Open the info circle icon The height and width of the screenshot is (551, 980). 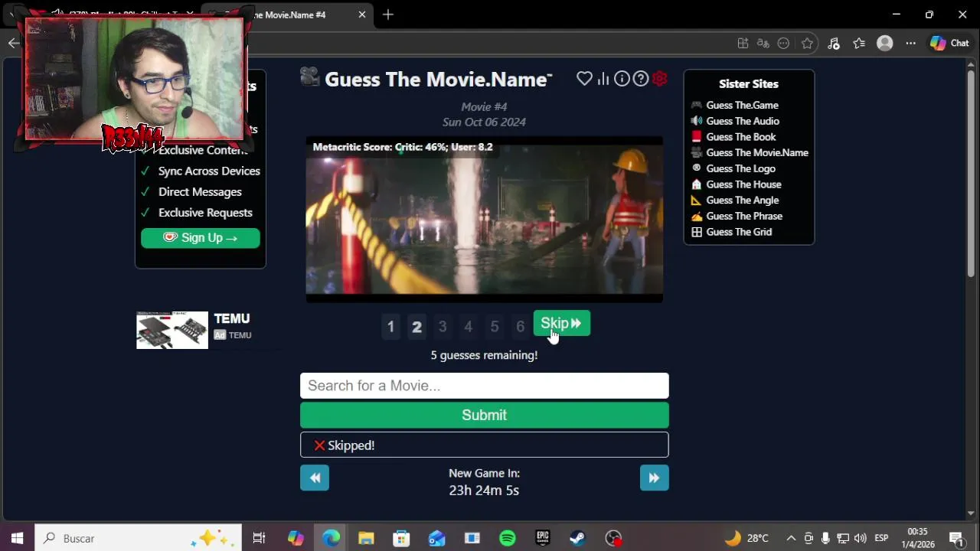coord(622,78)
